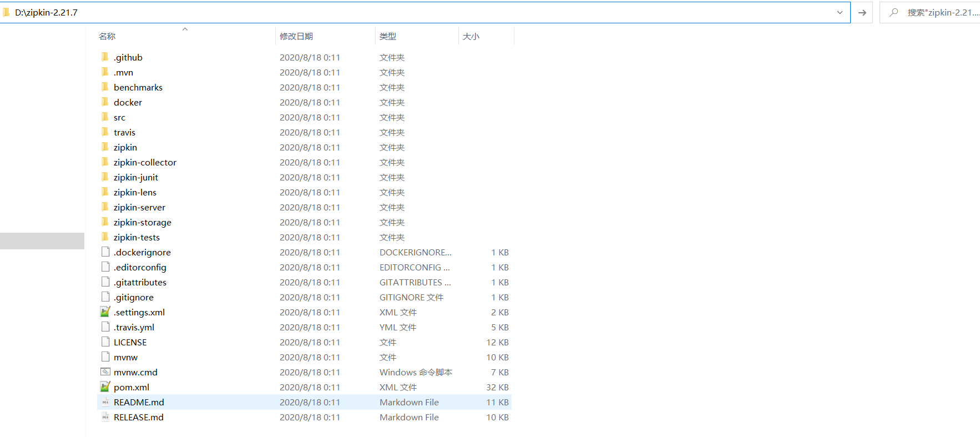Image resolution: width=980 pixels, height=437 pixels.
Task: Click the .mvn folder icon
Action: 105,72
